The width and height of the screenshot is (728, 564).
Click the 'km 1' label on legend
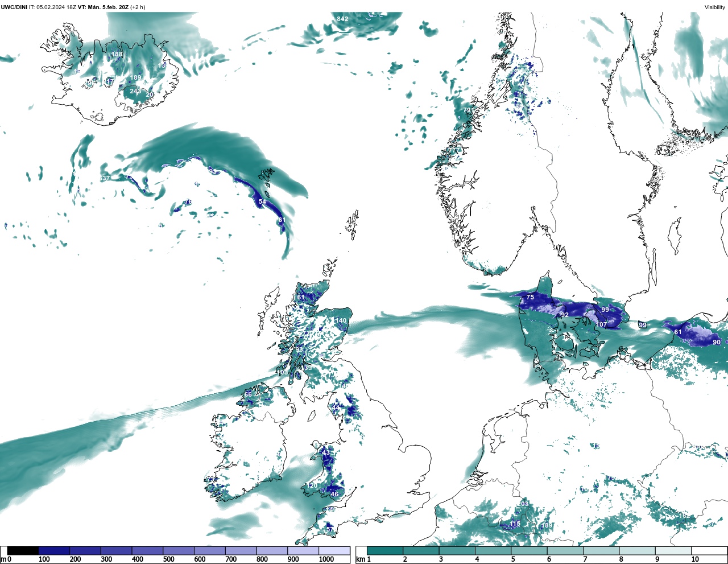click(x=363, y=559)
